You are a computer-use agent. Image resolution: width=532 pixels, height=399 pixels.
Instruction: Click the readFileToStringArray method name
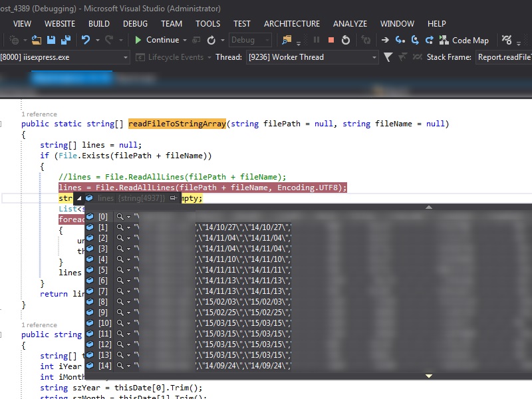coord(177,124)
